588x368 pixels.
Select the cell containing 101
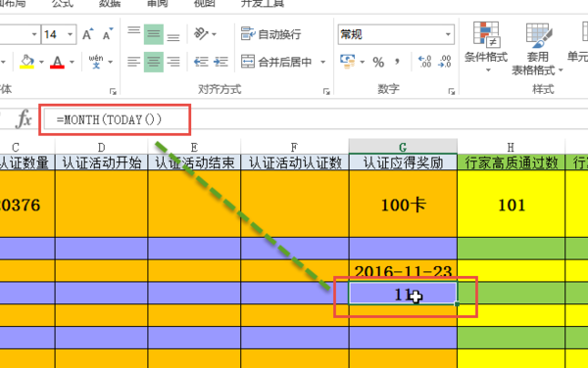click(x=511, y=204)
